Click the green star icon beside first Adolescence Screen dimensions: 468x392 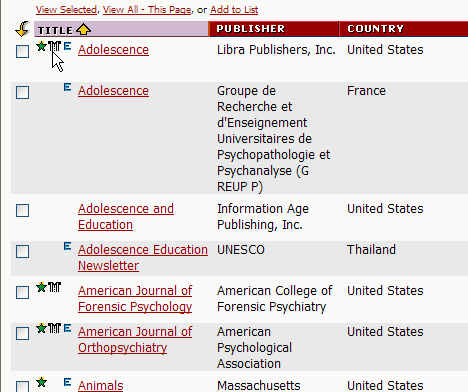pyautogui.click(x=41, y=46)
